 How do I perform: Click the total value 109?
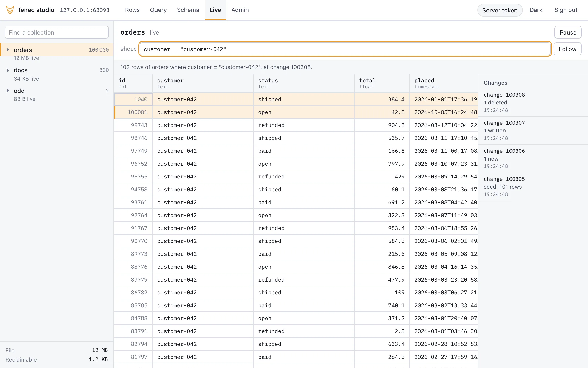coord(399,293)
